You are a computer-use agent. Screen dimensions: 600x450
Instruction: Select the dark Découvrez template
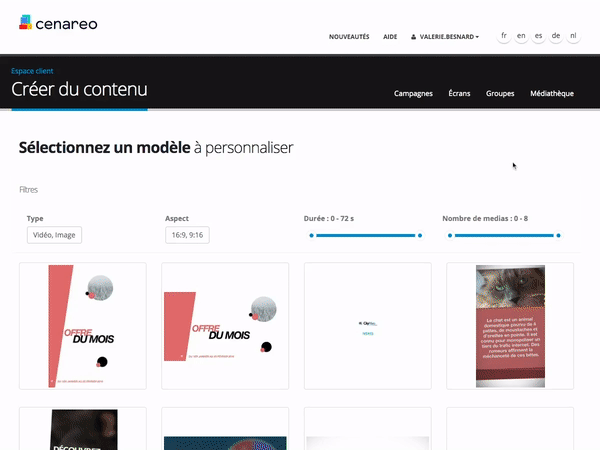pyautogui.click(x=83, y=429)
